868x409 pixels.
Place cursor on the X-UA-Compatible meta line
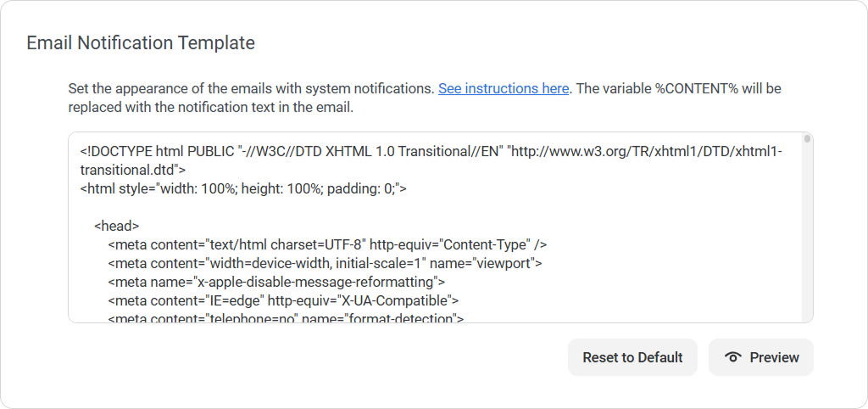tap(283, 300)
